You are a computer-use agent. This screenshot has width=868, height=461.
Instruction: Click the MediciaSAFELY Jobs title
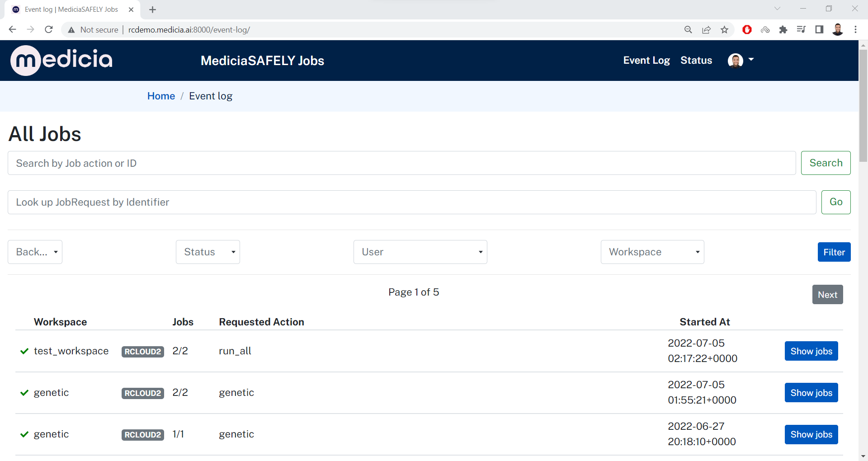[x=262, y=61]
